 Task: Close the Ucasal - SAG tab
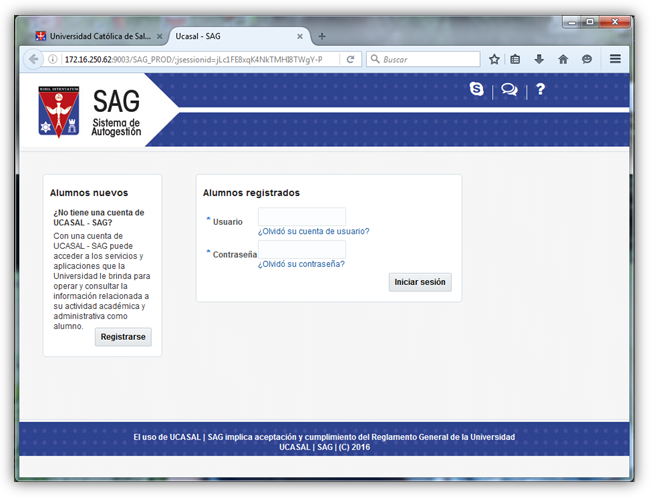pos(300,37)
